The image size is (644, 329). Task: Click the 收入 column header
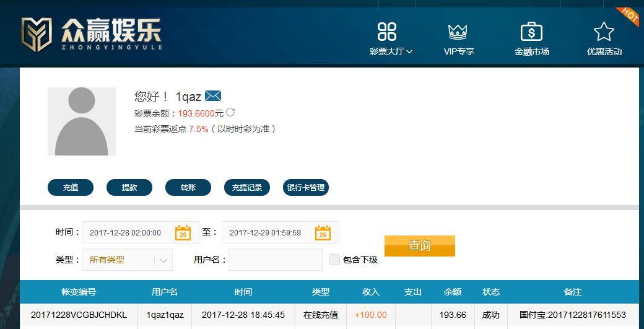(371, 292)
